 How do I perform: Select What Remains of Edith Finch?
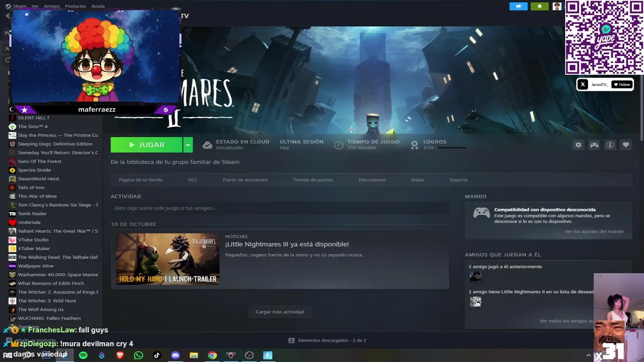click(51, 284)
